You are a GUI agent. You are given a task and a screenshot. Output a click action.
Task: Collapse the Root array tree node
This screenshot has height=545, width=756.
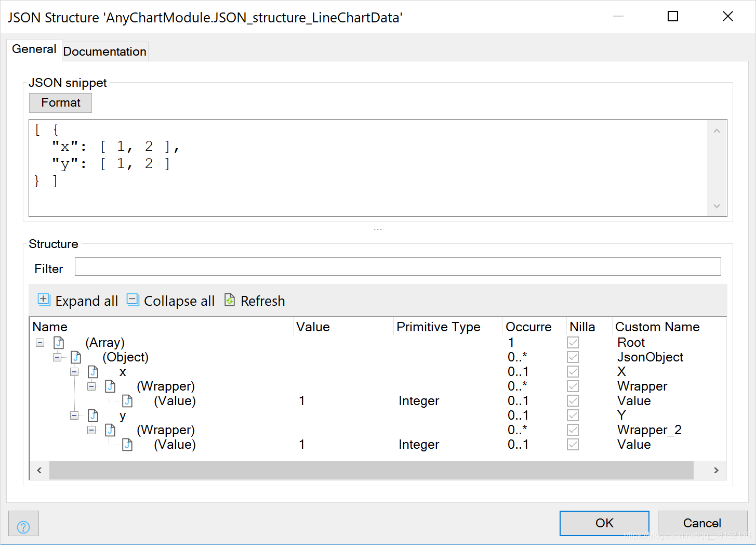coord(39,342)
